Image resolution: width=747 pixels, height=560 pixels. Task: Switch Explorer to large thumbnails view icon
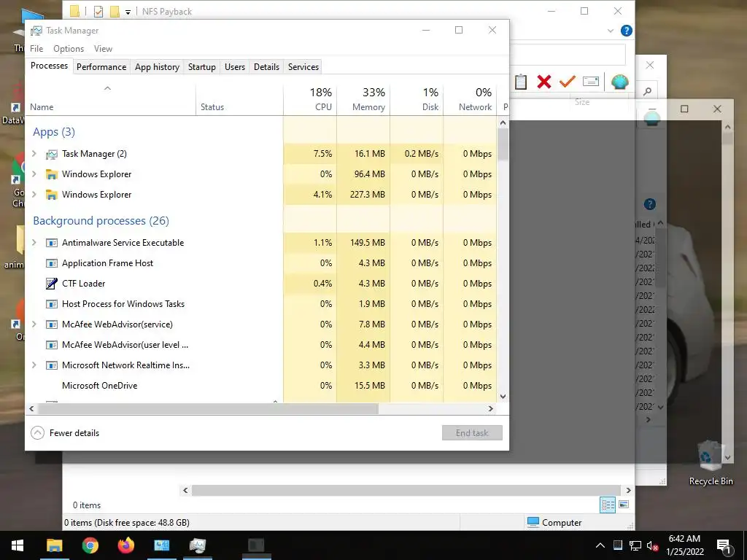(624, 505)
